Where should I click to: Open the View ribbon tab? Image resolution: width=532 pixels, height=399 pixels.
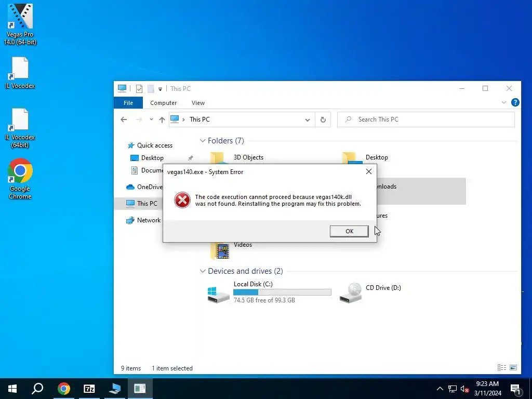198,103
